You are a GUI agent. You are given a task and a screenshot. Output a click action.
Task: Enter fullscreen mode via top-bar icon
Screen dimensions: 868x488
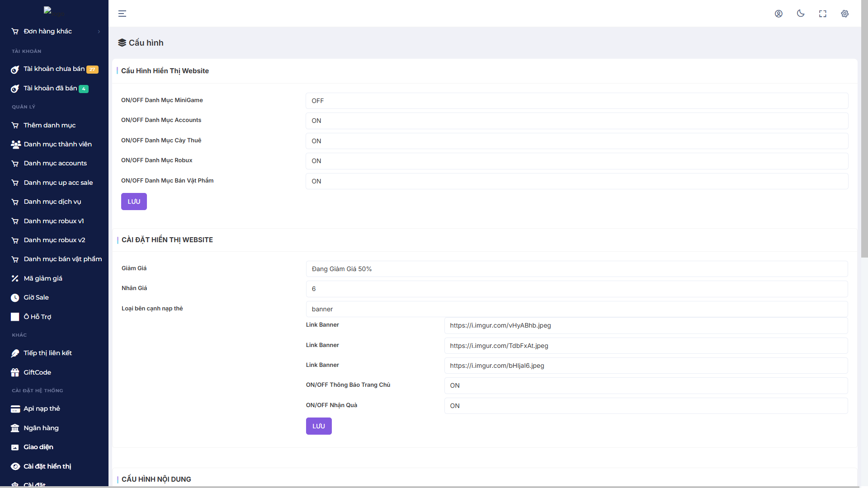823,14
